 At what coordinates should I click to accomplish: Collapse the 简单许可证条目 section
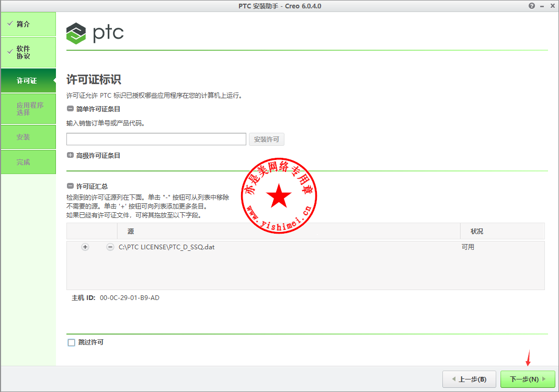click(70, 109)
